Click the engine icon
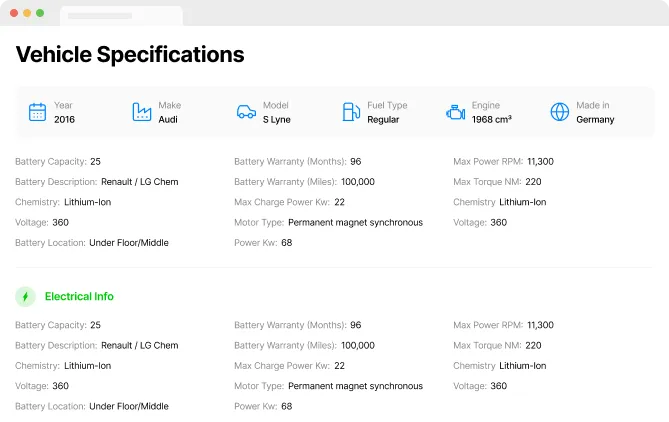The height and width of the screenshot is (422, 669). click(x=455, y=112)
